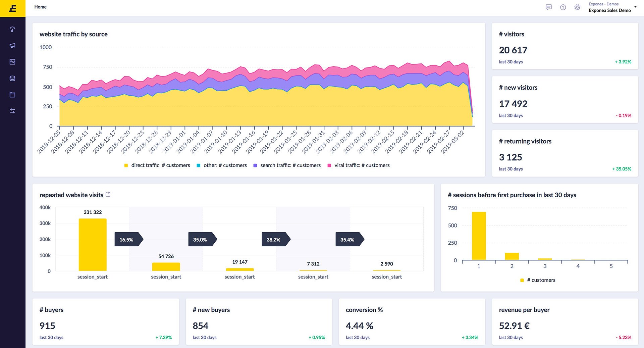Click the 16.5% conversion step arrow
The width and height of the screenshot is (644, 348).
128,239
